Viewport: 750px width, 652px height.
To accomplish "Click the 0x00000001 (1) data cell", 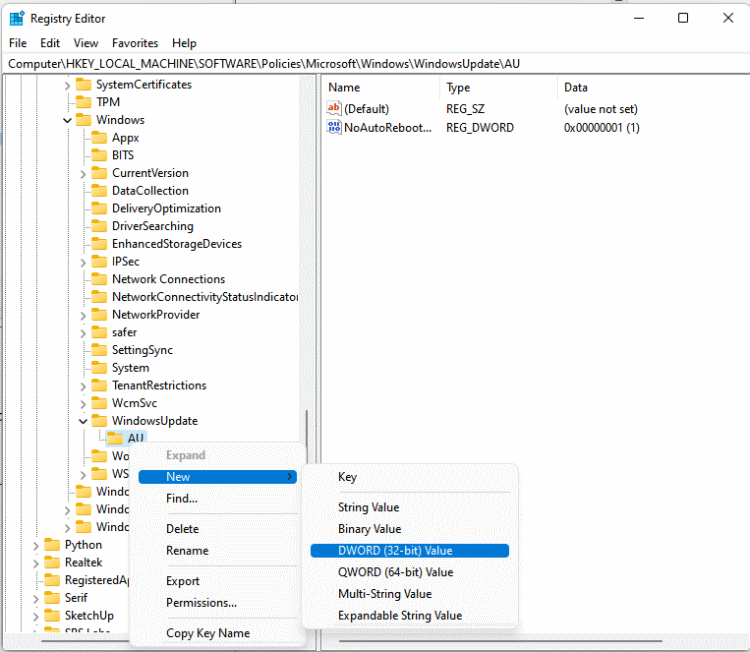I will (x=602, y=128).
